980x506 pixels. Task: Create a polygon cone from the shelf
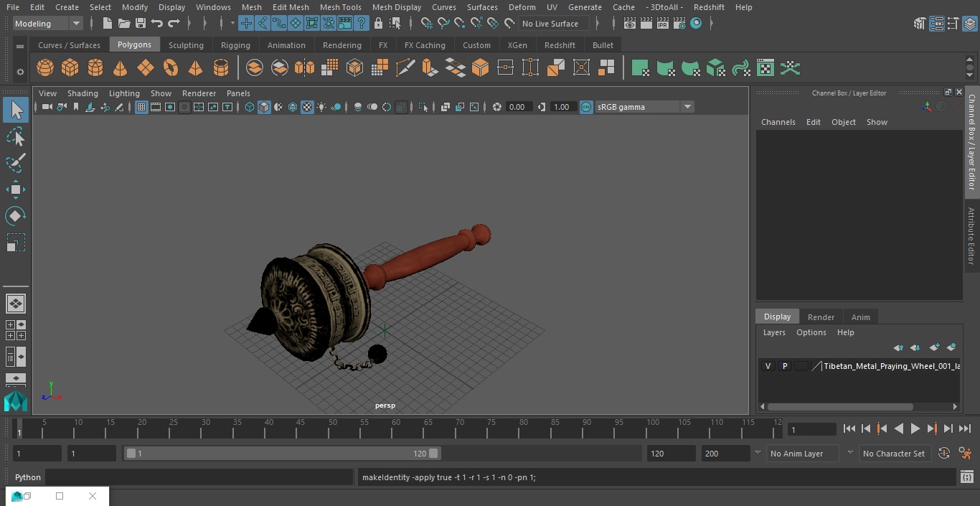(x=121, y=68)
